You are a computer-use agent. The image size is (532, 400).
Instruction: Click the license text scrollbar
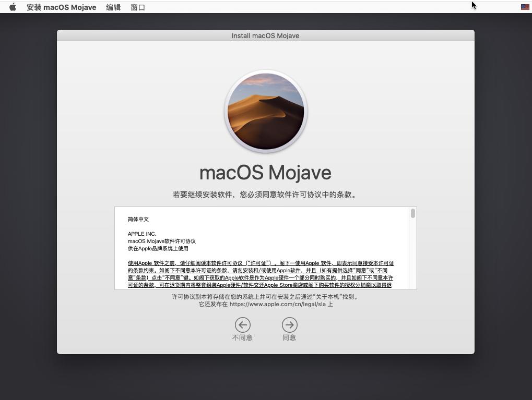(412, 214)
